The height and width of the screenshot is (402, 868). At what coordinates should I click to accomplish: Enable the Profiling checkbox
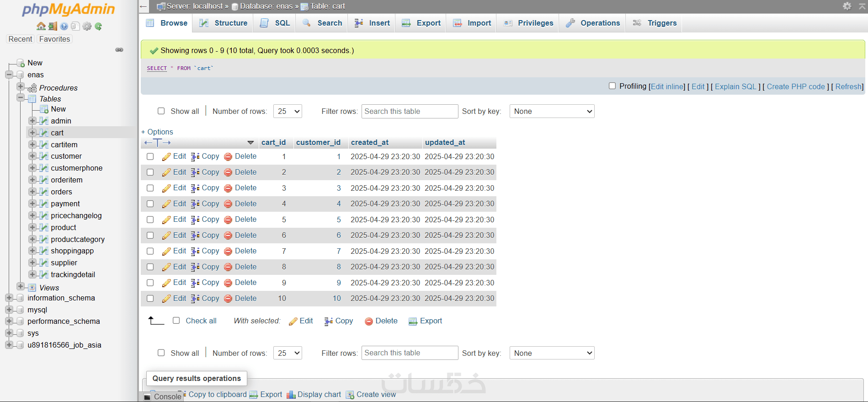click(612, 86)
